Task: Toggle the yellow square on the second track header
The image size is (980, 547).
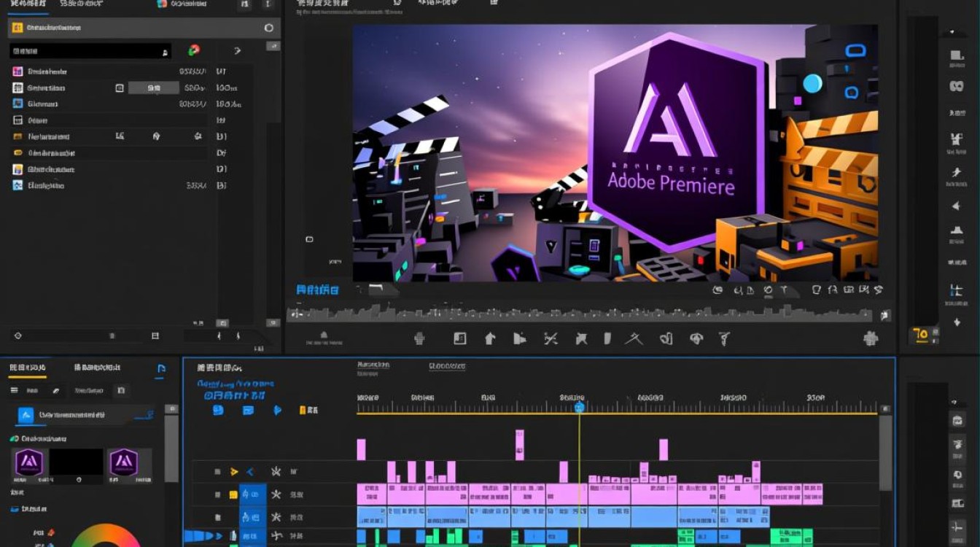Action: click(233, 494)
